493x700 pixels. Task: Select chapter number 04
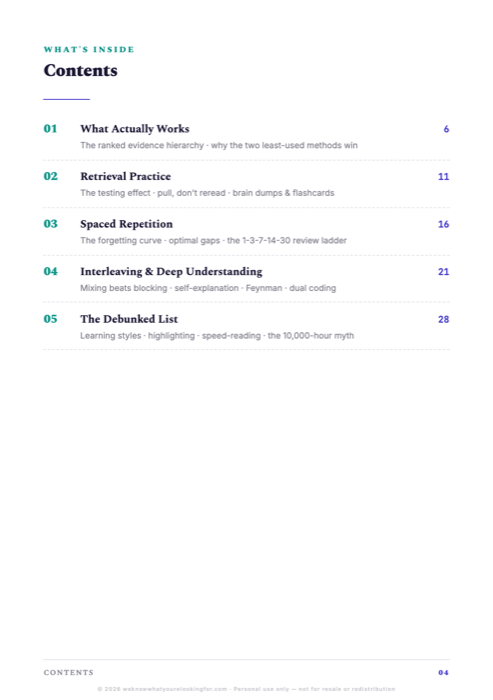[50, 271]
